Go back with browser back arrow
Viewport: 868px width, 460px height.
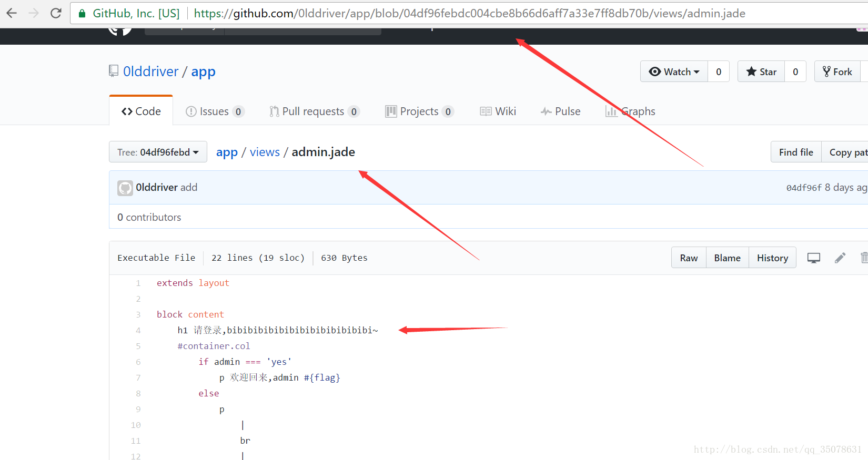(12, 13)
